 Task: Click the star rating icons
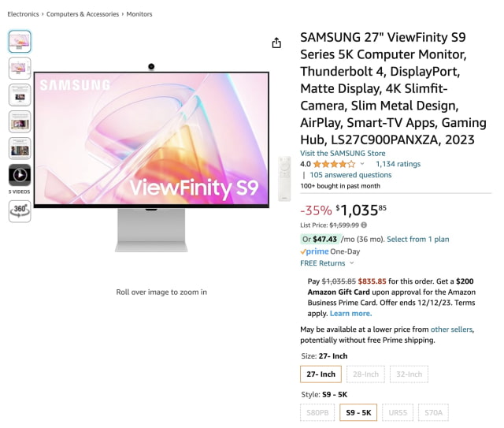(334, 164)
